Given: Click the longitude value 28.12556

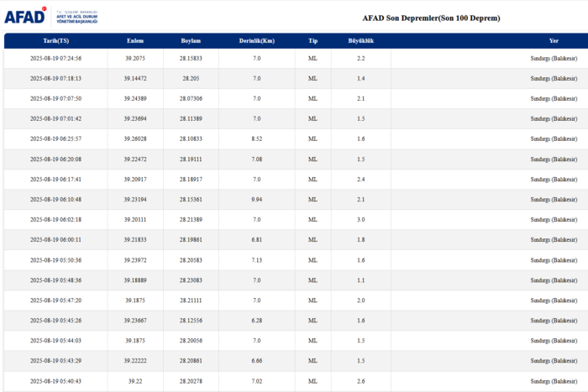Looking at the screenshot, I should pos(191,321).
